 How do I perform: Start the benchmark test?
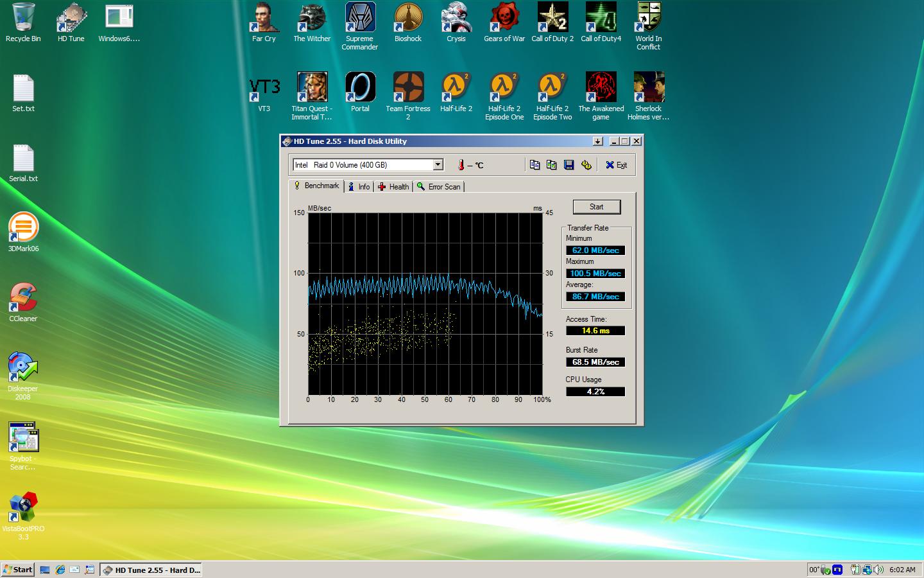[x=596, y=207]
